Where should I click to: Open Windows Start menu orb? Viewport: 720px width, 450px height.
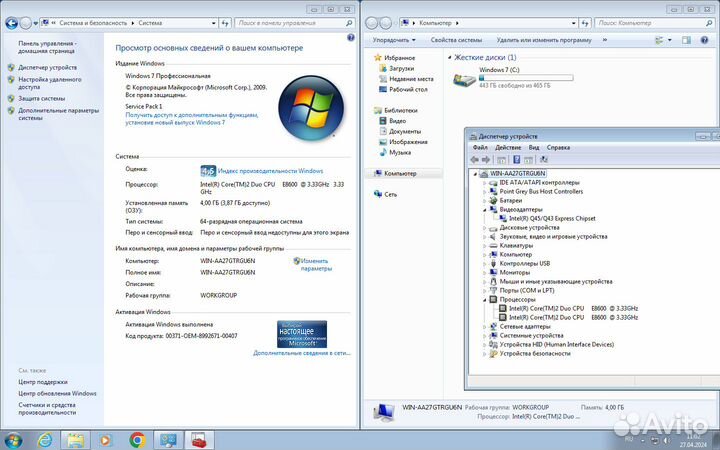coord(13,440)
